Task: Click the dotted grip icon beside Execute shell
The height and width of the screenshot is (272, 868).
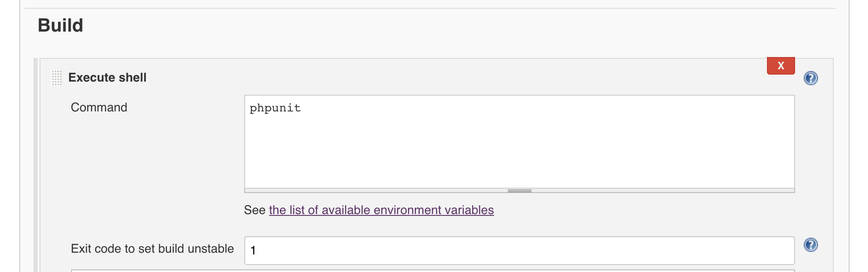Action: [x=57, y=78]
